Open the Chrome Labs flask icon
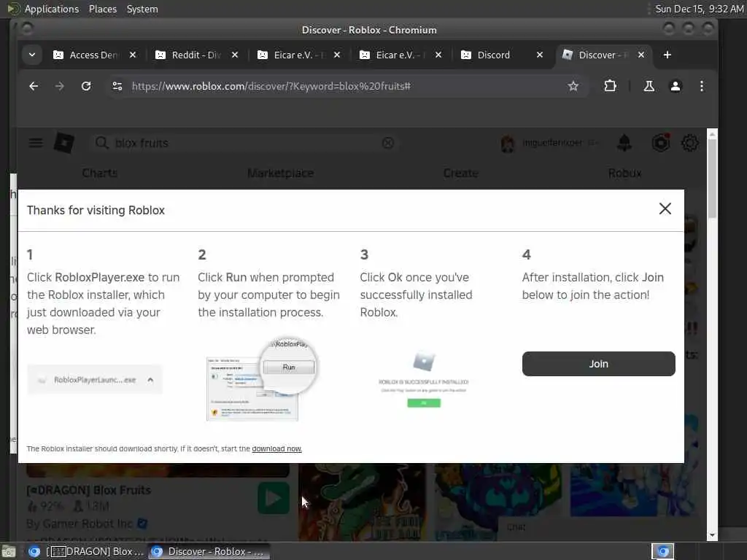 649,86
